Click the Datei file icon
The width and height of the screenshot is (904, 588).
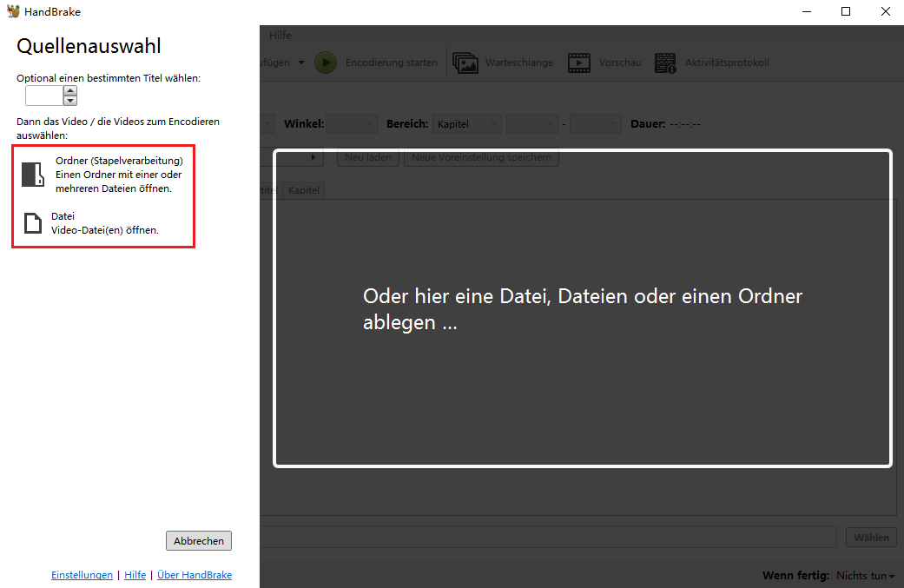32,223
